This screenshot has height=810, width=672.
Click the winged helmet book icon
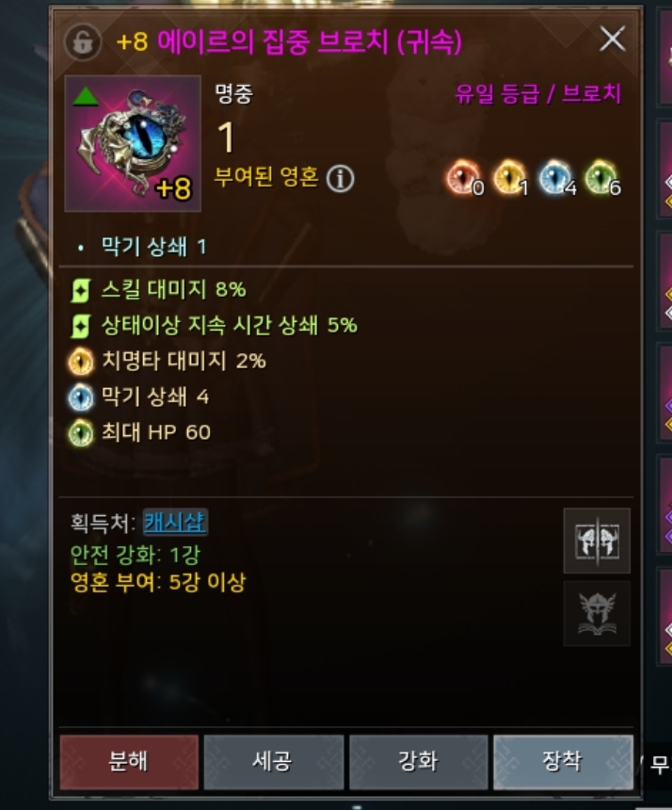point(597,613)
